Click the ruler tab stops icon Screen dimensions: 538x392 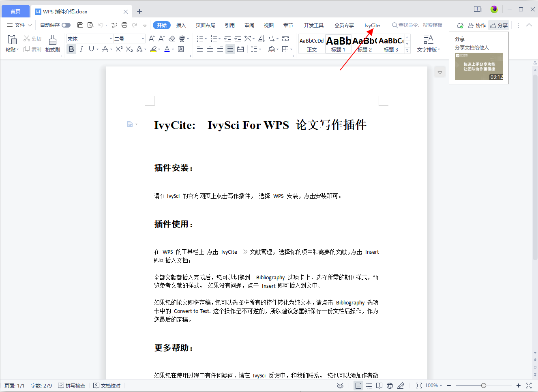click(x=285, y=39)
